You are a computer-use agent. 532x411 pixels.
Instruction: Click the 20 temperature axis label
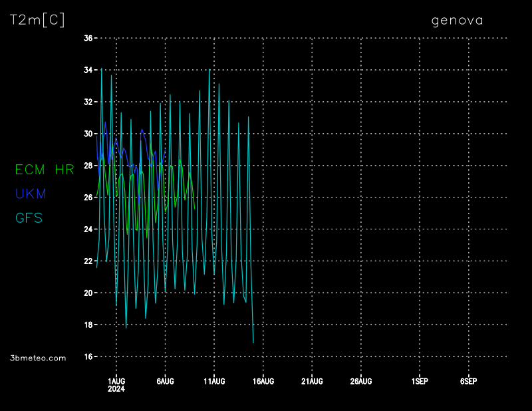88,293
